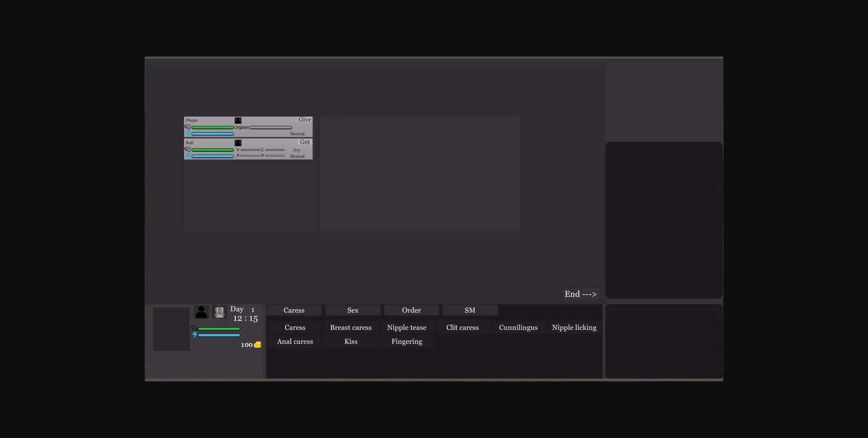
Task: Click Player's Orgasm progress bar
Action: (271, 127)
